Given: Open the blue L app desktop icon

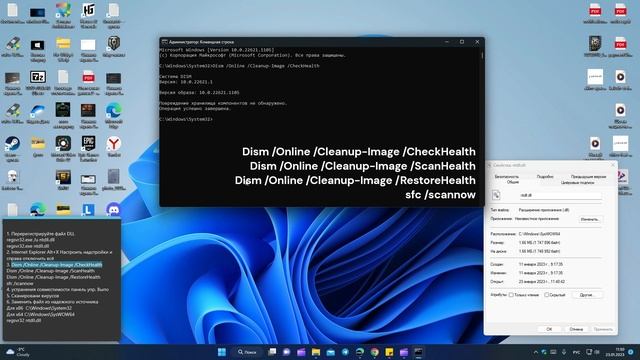Looking at the screenshot, I should tap(88, 210).
